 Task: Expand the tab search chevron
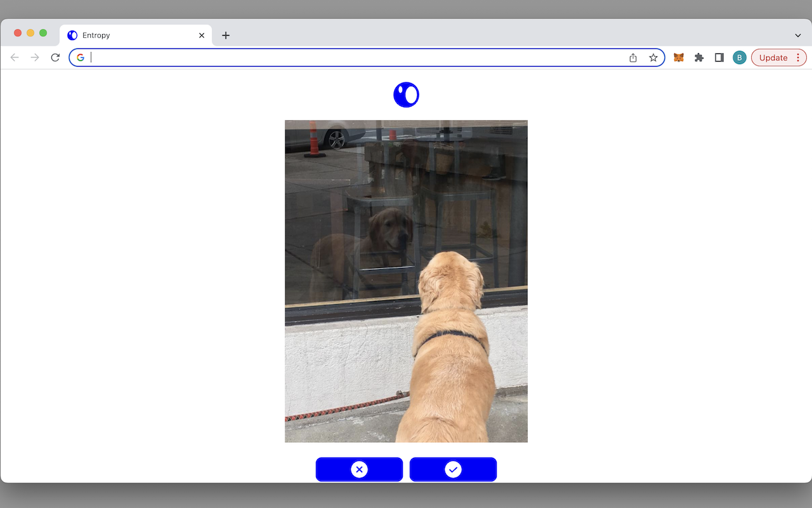[x=797, y=36]
